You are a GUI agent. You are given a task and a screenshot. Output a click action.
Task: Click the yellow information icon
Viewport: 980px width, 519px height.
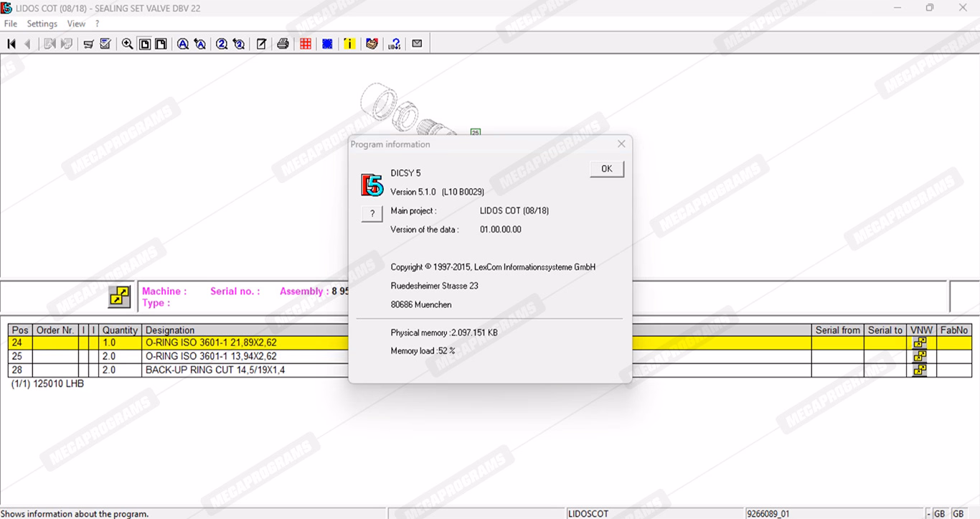click(x=349, y=45)
